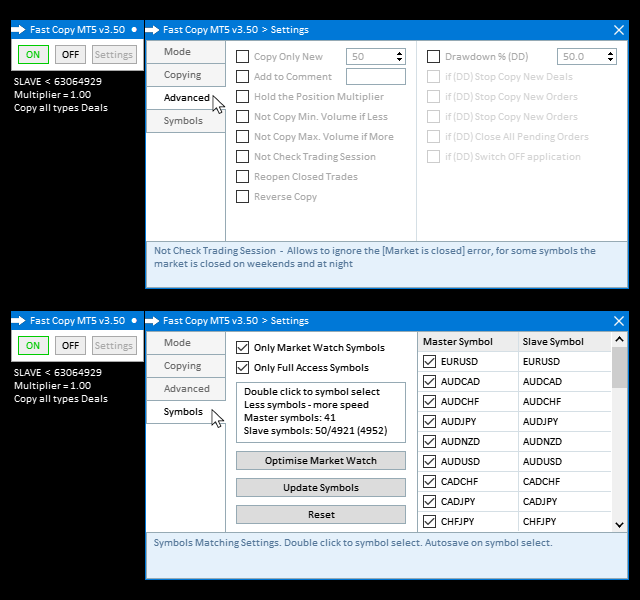Screen dimensions: 640x600
Task: Click the arrow logo in the bottom settings titlebar
Action: 152,321
